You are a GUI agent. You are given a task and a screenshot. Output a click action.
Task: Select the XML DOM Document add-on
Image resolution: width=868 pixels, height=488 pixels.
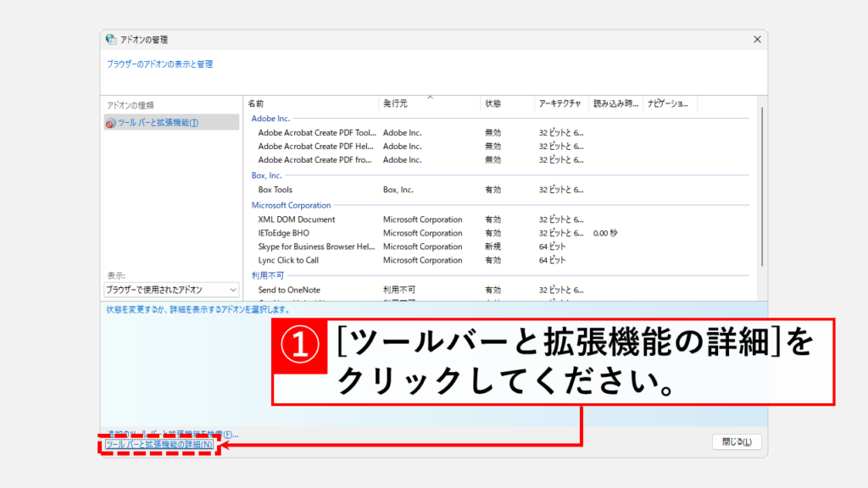tap(297, 219)
